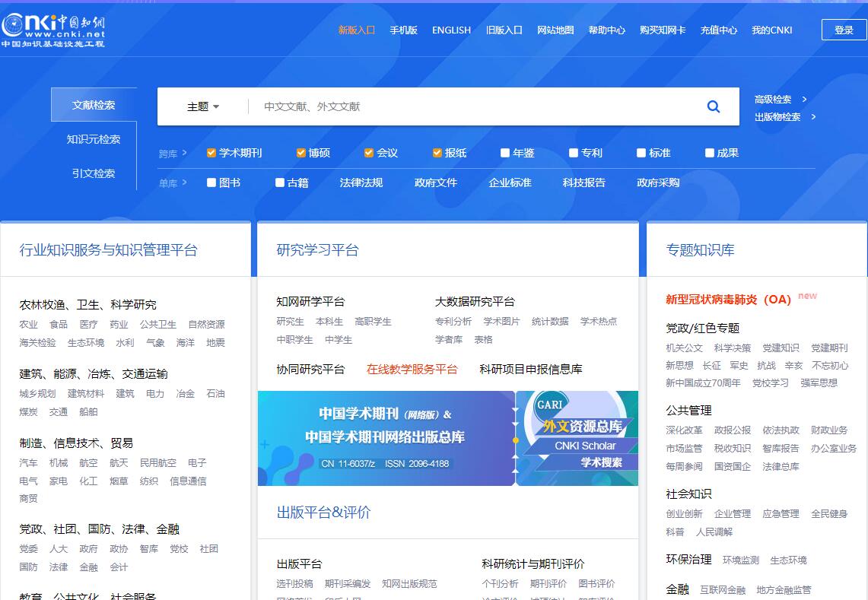This screenshot has height=600, width=868.
Task: Open 大数据研究平台 link
Action: click(475, 302)
